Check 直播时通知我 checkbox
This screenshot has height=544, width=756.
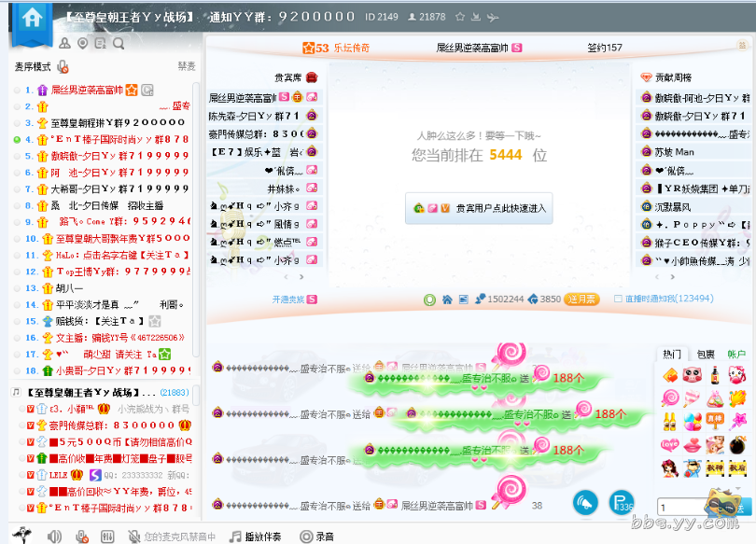point(618,299)
